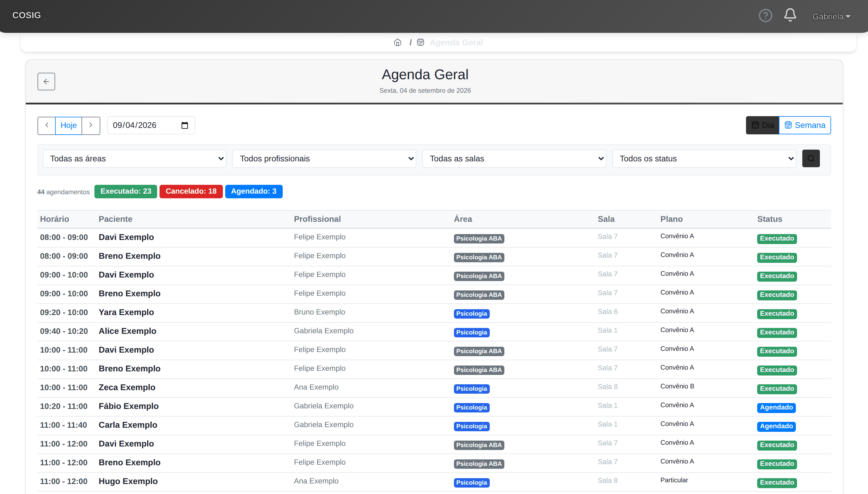
Task: Expand Todas as salas dropdown
Action: pyautogui.click(x=514, y=158)
